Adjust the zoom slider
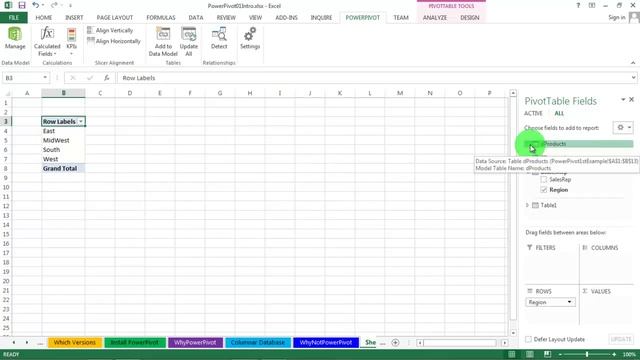Viewport: 640px width, 360px height. [x=587, y=354]
